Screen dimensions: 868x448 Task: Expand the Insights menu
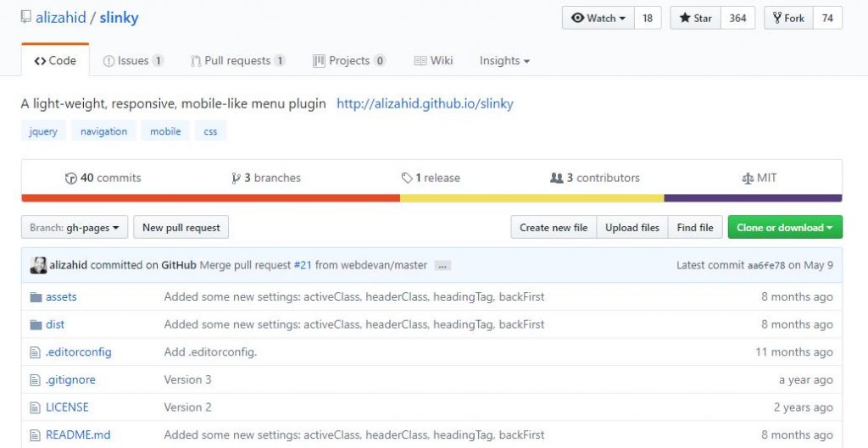504,61
